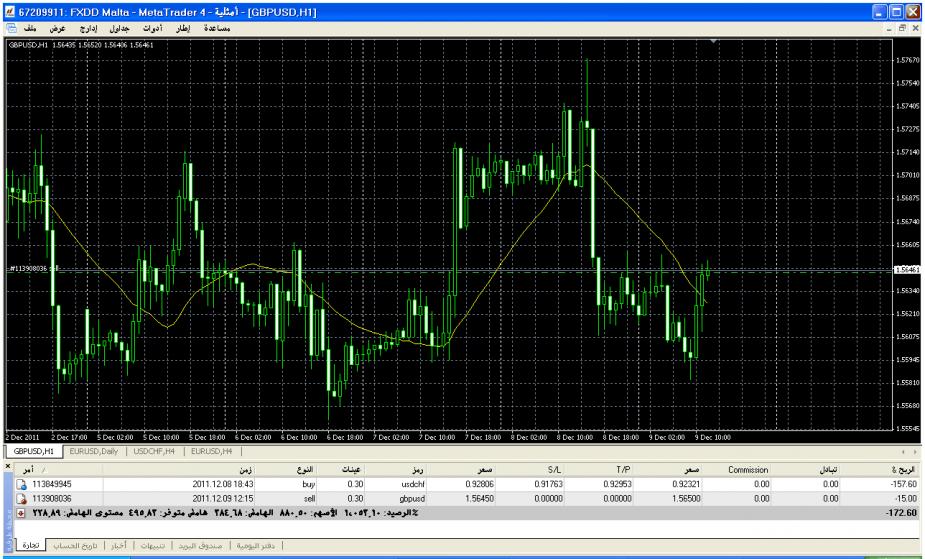
Task: Minimize the inner chart window
Action: coord(889,28)
